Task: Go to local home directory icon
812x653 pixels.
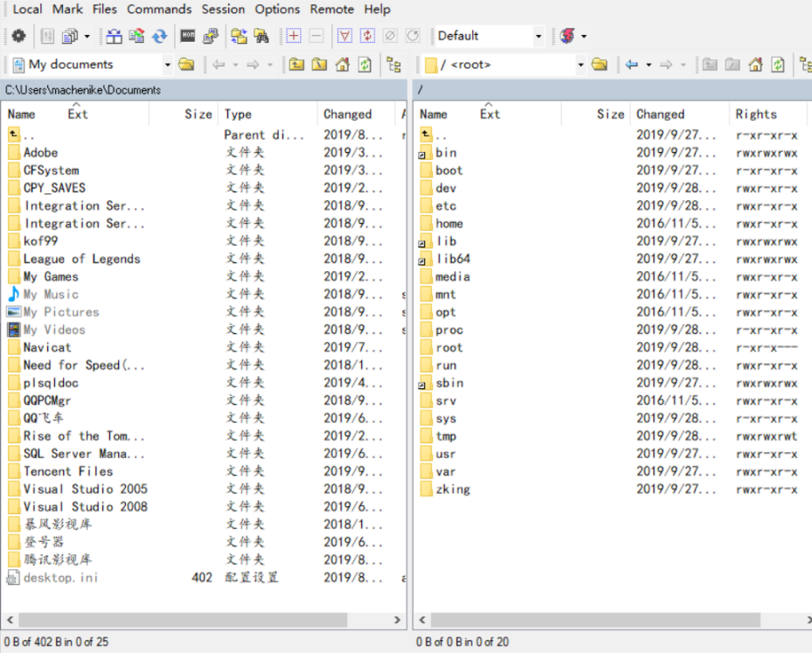Action: tap(343, 64)
